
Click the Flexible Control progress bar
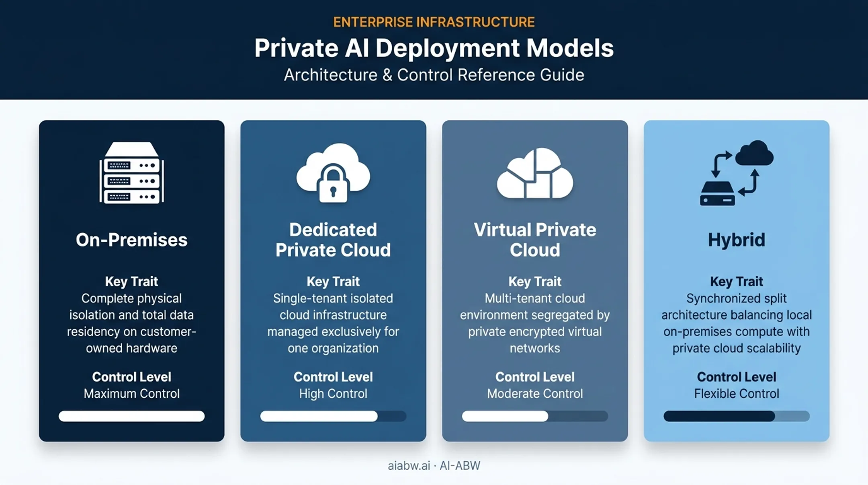(x=737, y=416)
